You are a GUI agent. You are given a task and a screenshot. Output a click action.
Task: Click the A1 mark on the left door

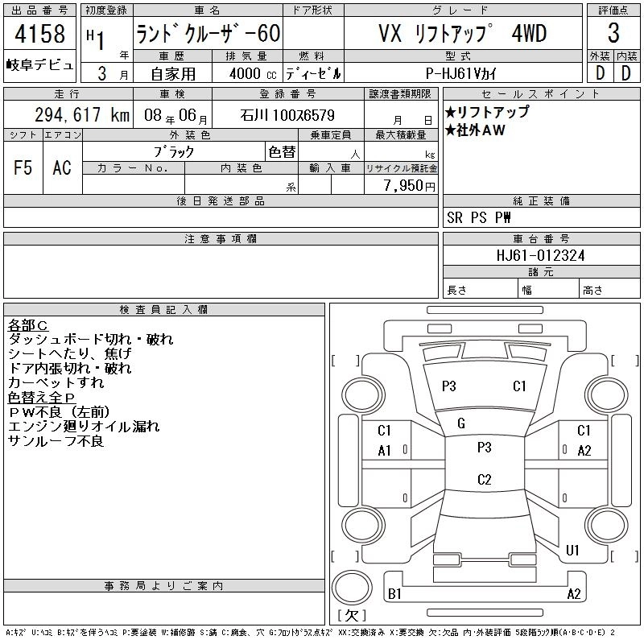tap(384, 451)
